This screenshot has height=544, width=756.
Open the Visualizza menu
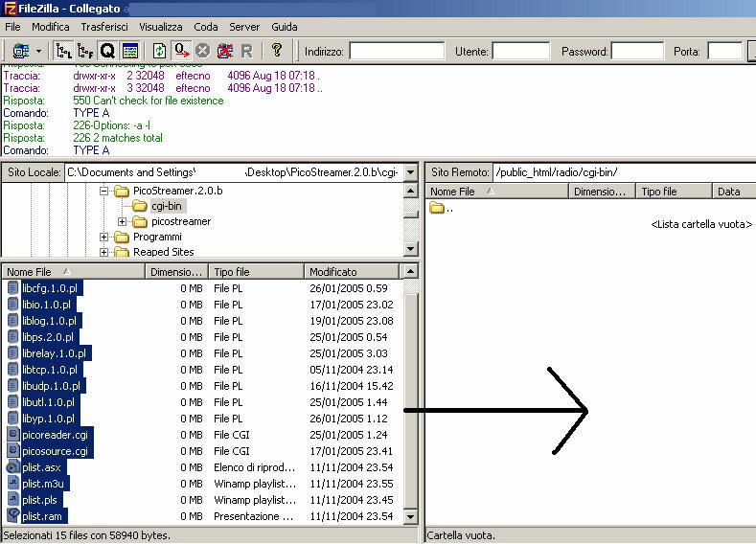coord(161,27)
